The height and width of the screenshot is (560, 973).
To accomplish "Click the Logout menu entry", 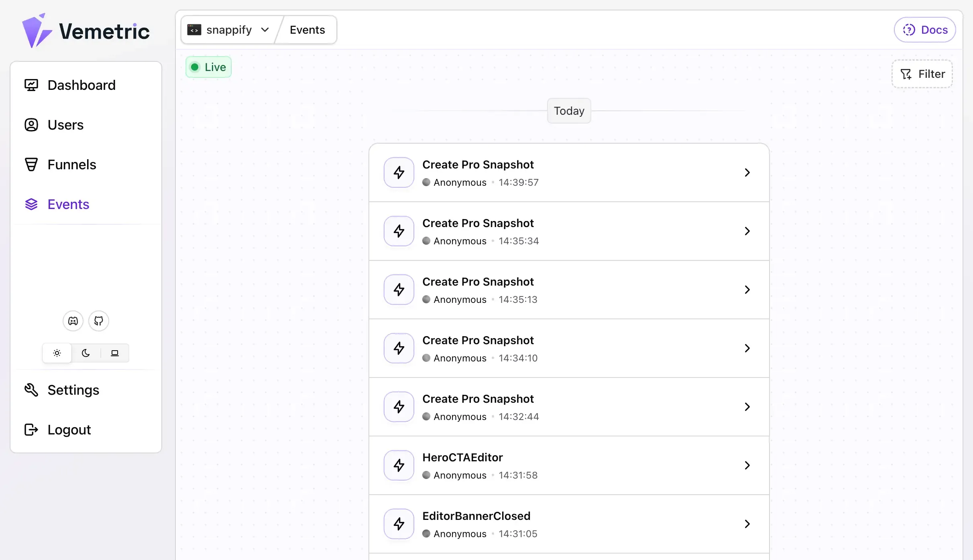I will (69, 429).
